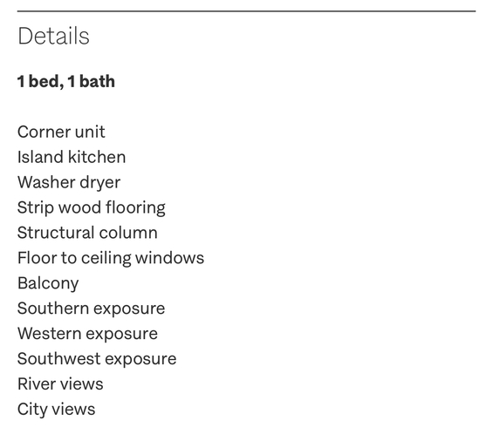This screenshot has height=448, width=493.
Task: Click the Details heading
Action: (x=53, y=36)
